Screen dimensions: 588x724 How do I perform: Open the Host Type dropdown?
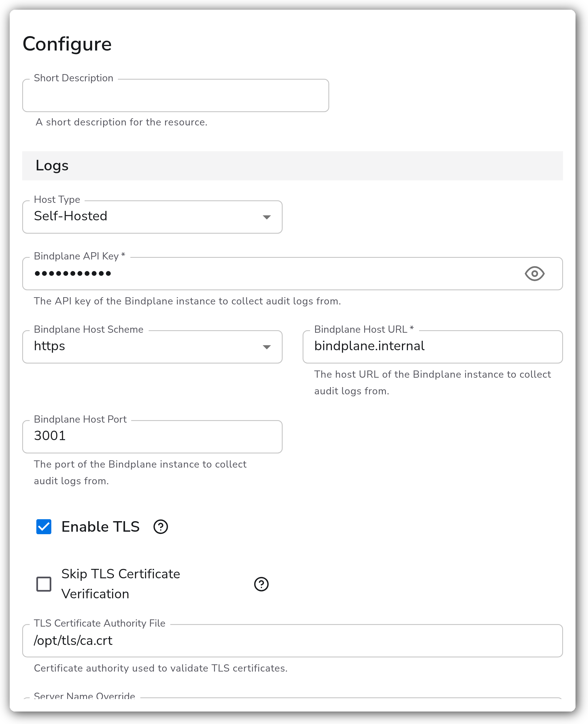[152, 217]
